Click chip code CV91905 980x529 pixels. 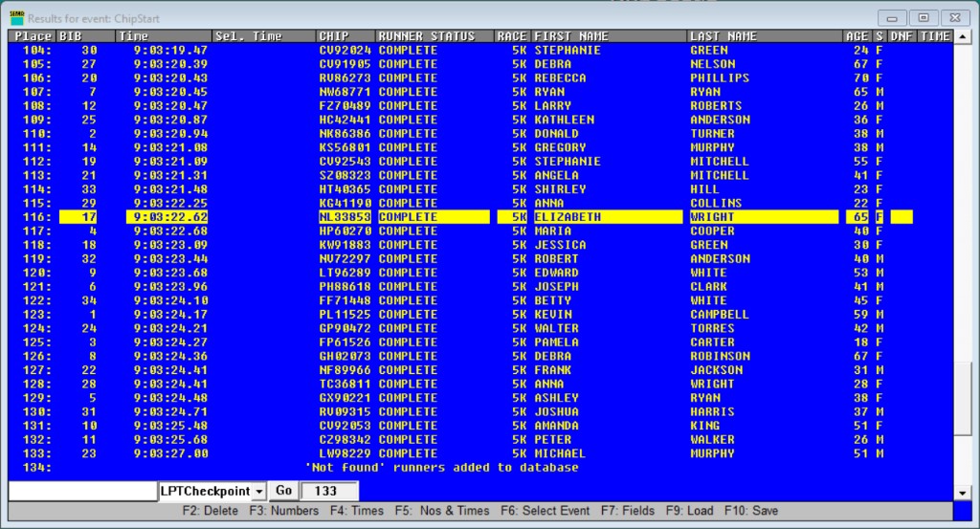[345, 64]
